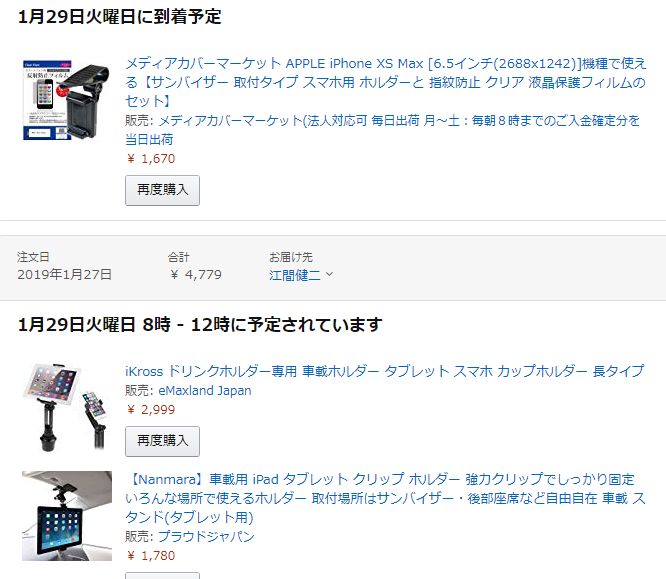Visit the seller メディアカバーマーケット(法人対応可 link
This screenshot has height=579, width=666.
382,130
